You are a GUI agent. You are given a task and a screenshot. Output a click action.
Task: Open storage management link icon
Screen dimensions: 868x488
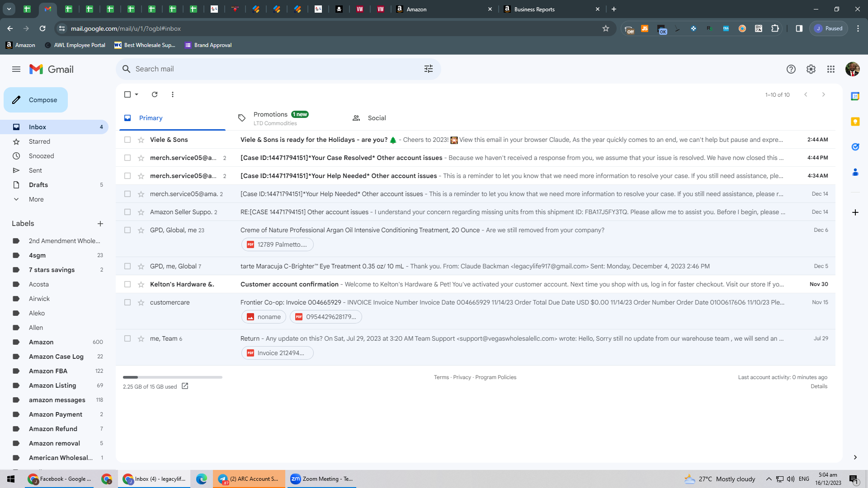tap(185, 386)
